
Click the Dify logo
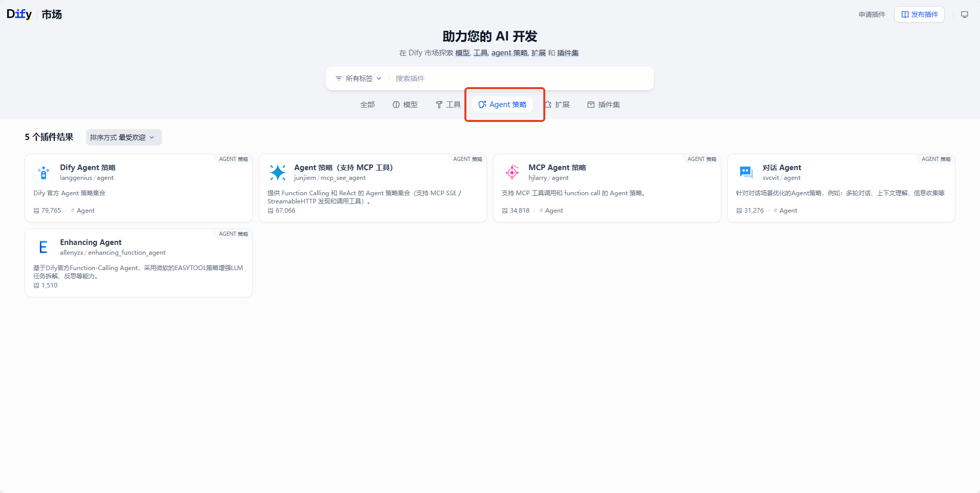click(x=19, y=14)
